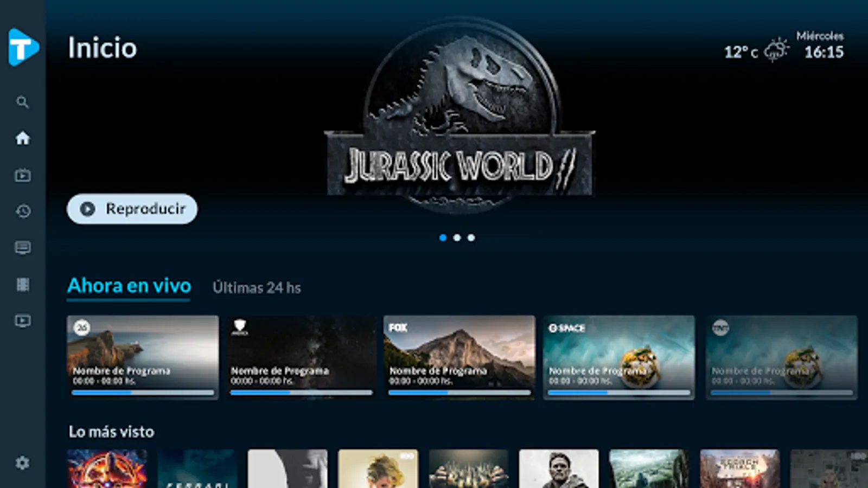The height and width of the screenshot is (488, 868).
Task: Open the TNT live program card
Action: click(x=782, y=358)
